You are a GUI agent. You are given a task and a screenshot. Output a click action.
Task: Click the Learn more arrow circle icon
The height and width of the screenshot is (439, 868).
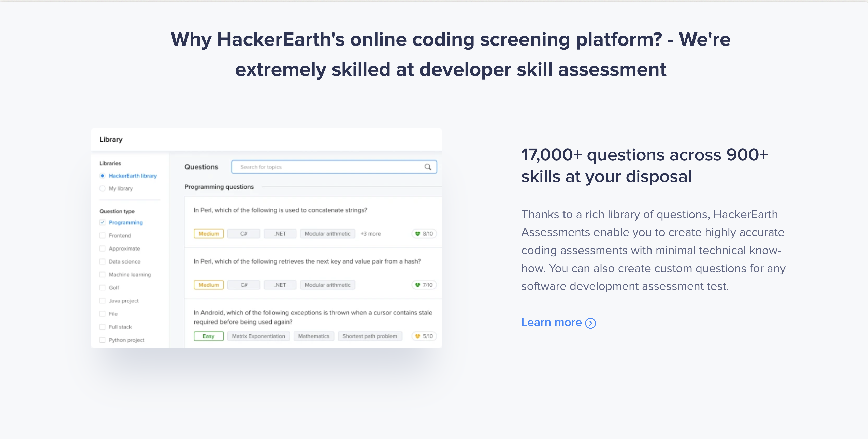coord(590,323)
